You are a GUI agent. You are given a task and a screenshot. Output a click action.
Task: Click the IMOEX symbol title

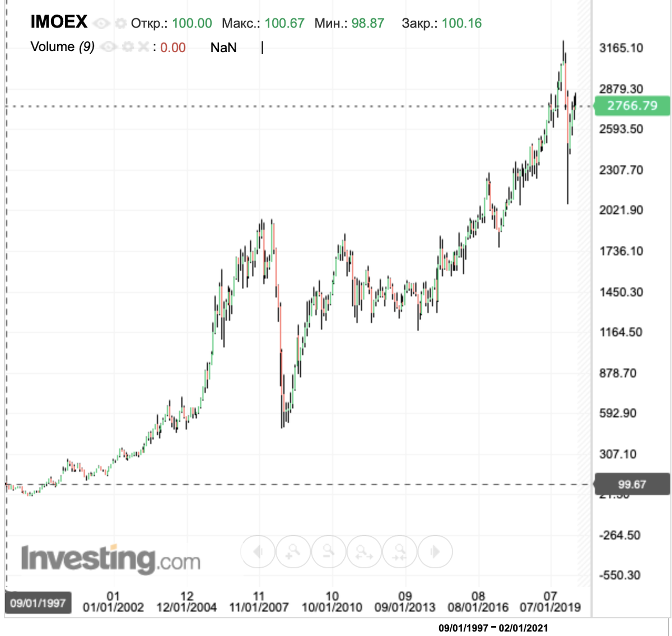click(x=59, y=22)
